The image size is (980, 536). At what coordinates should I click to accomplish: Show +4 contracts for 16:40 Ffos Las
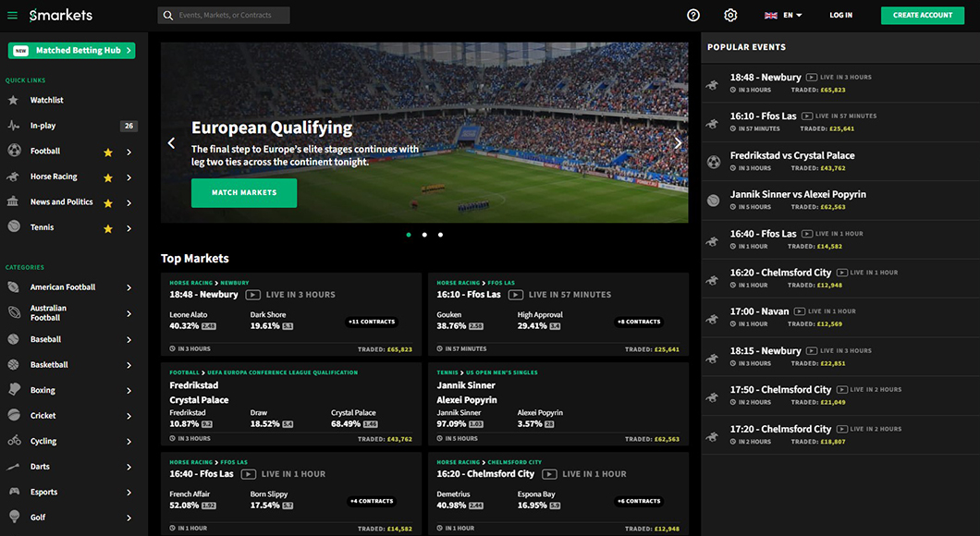coord(372,501)
